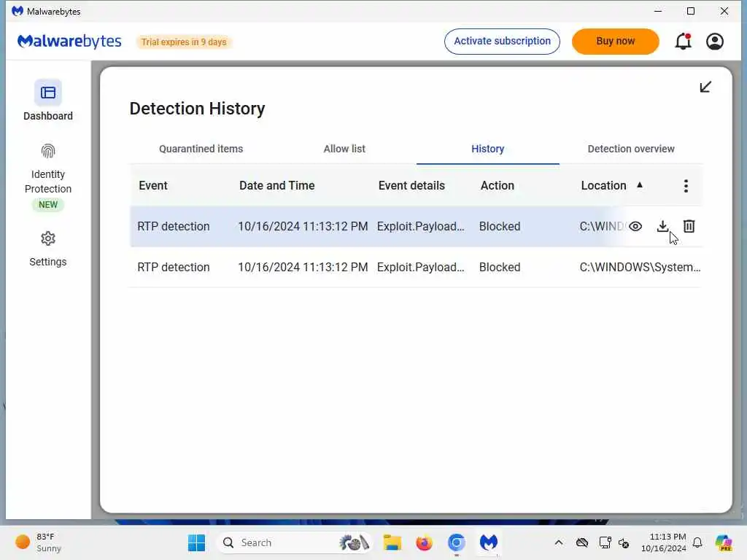The height and width of the screenshot is (560, 747).
Task: Open the notifications bell in header
Action: [683, 42]
